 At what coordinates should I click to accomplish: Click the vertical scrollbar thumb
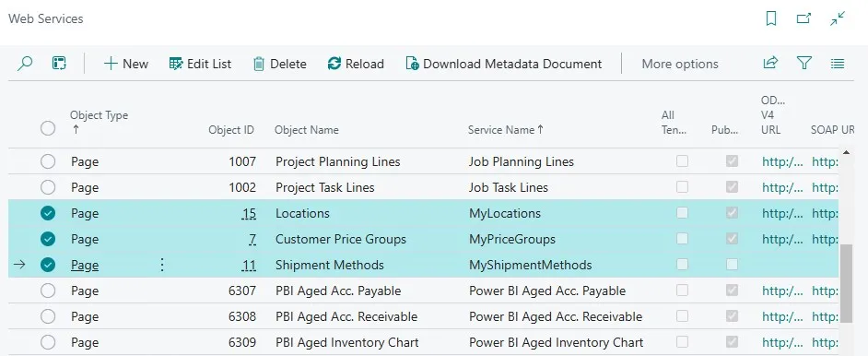[846, 283]
